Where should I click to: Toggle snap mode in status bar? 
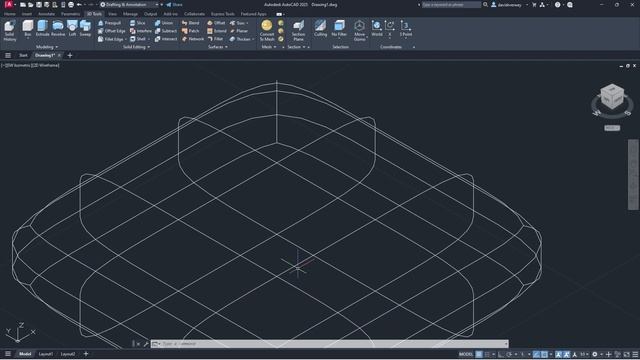coord(487,354)
